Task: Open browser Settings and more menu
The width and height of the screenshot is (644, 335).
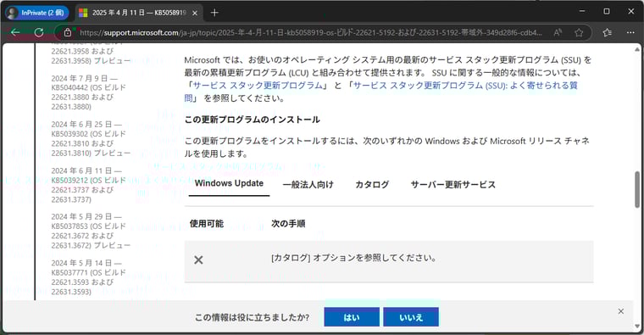Action: tap(630, 32)
